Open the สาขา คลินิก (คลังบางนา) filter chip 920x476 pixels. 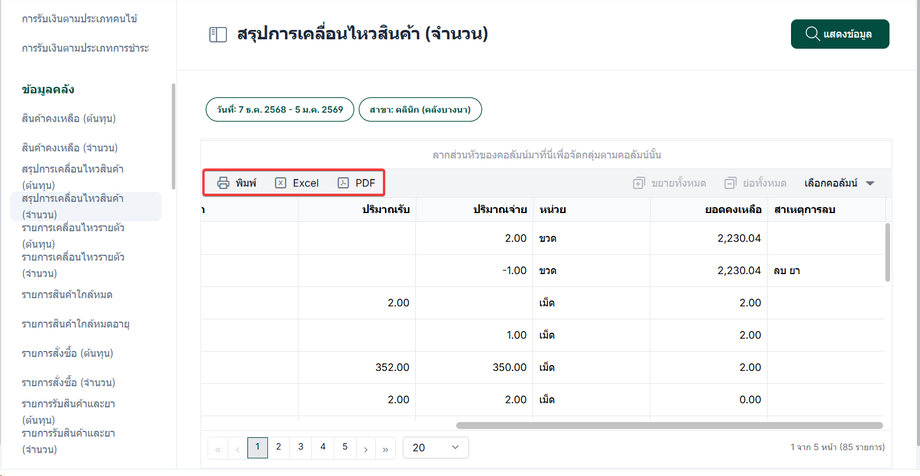pos(420,110)
